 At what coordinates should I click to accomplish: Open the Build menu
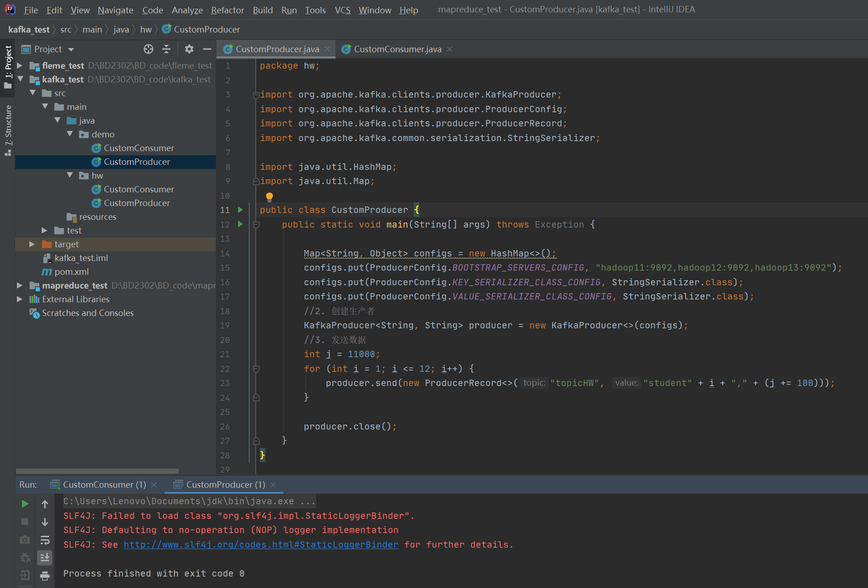coord(263,10)
